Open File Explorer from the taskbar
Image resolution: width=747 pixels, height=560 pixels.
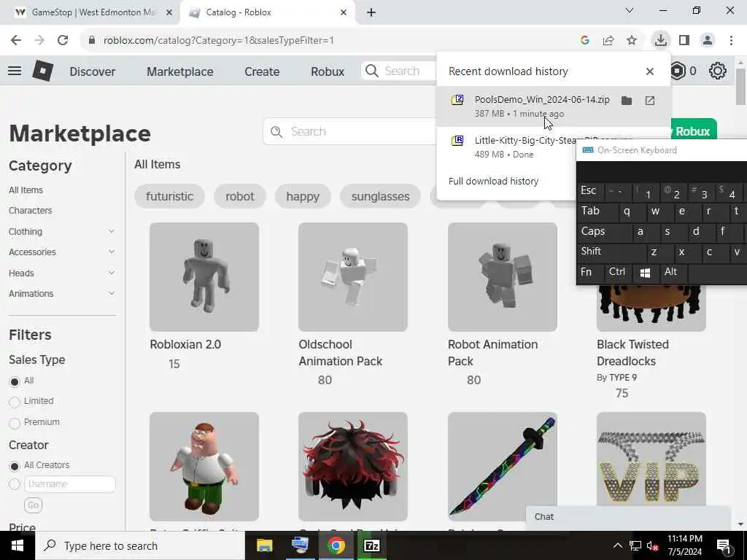(x=264, y=545)
